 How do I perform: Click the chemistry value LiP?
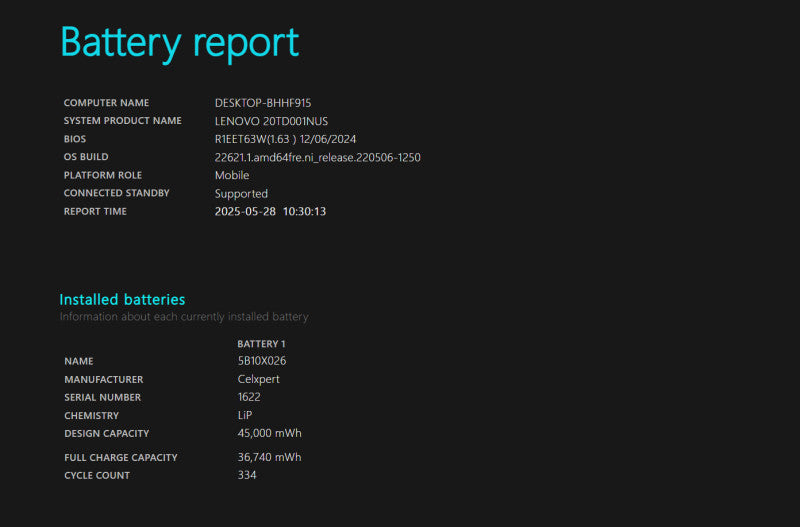[245, 415]
